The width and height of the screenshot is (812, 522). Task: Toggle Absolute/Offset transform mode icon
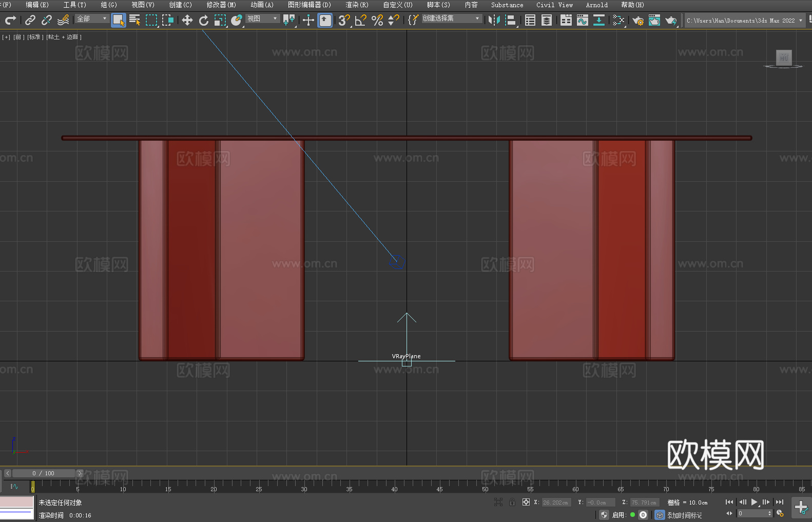[526, 502]
